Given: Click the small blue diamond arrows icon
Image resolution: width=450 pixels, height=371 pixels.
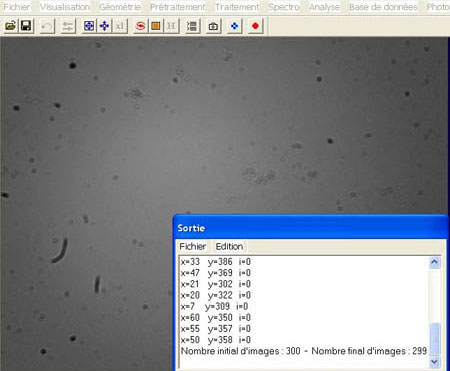Looking at the screenshot, I should click(235, 26).
